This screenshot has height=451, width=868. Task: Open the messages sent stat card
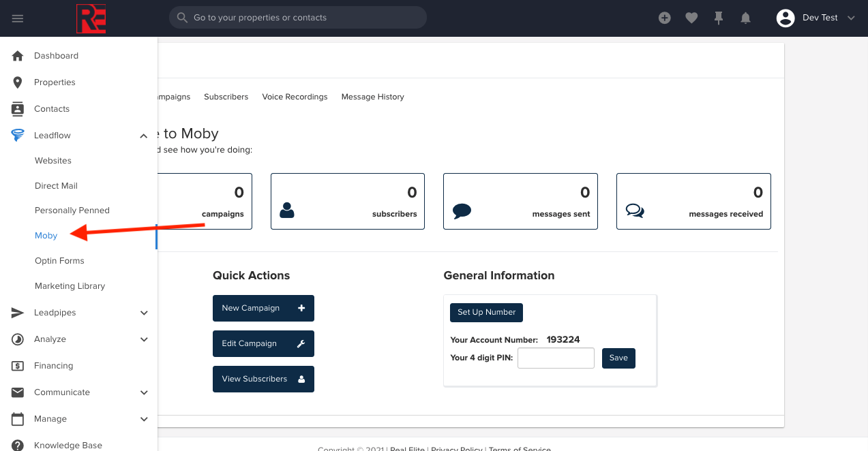[520, 201]
